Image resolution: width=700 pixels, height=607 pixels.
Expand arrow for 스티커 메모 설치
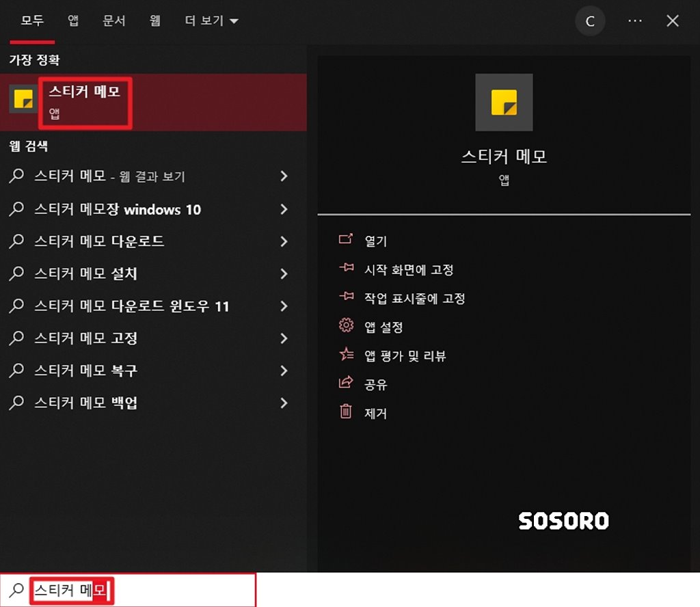pyautogui.click(x=284, y=273)
